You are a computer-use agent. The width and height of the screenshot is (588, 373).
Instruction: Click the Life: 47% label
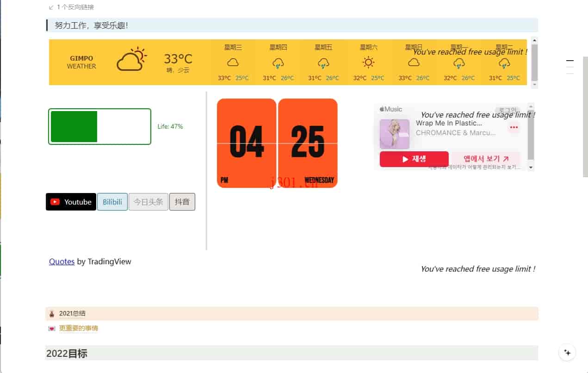click(x=170, y=126)
